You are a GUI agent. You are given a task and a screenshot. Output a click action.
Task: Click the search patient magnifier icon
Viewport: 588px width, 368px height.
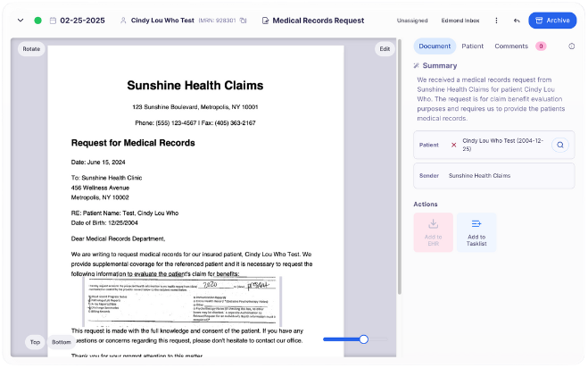point(559,145)
